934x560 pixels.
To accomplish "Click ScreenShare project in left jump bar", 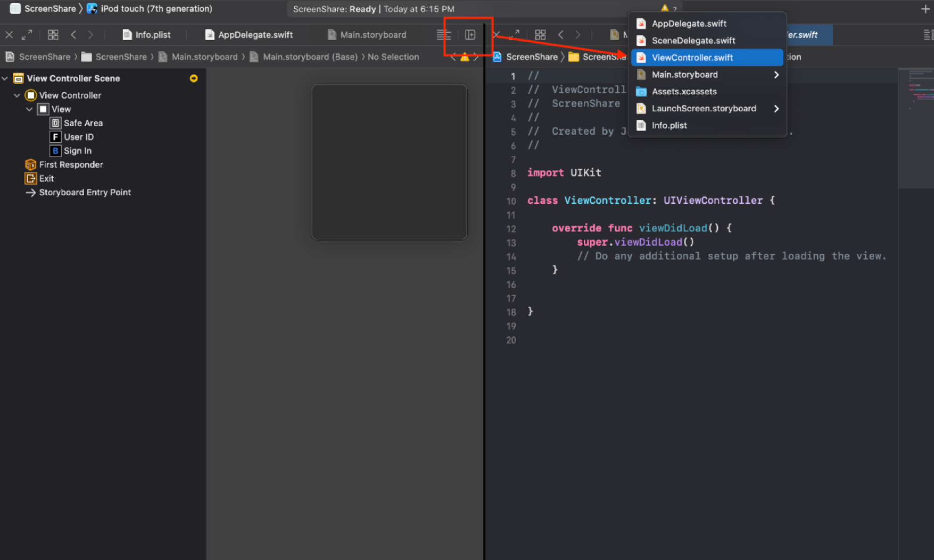I will 38,57.
